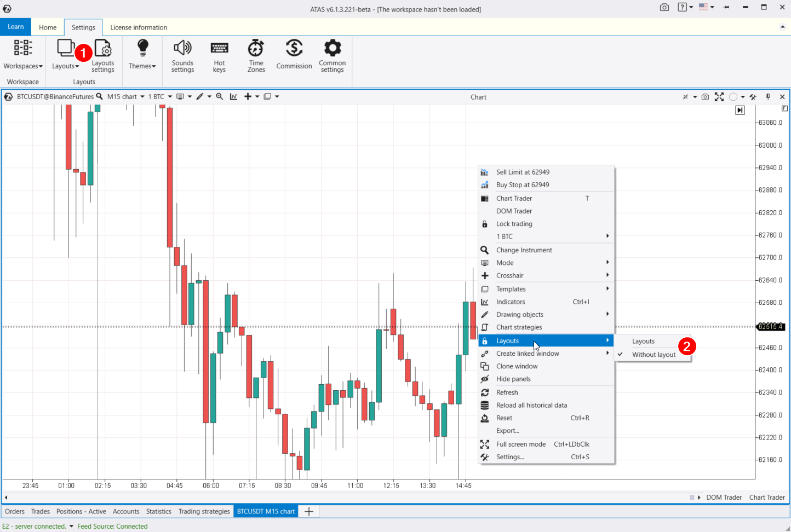Expand the Workspaces dropdown
Screen dimensions: 791x532
point(23,55)
